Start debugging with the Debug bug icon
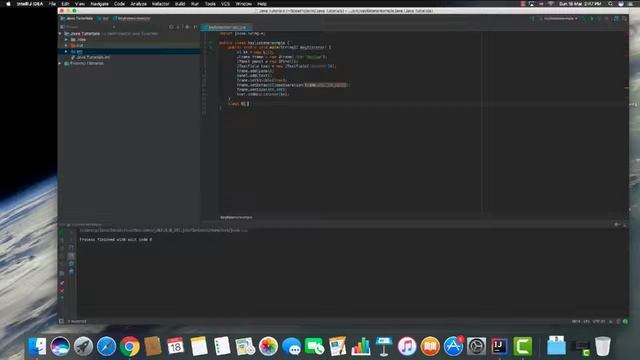This screenshot has height=360, width=640. tap(591, 18)
